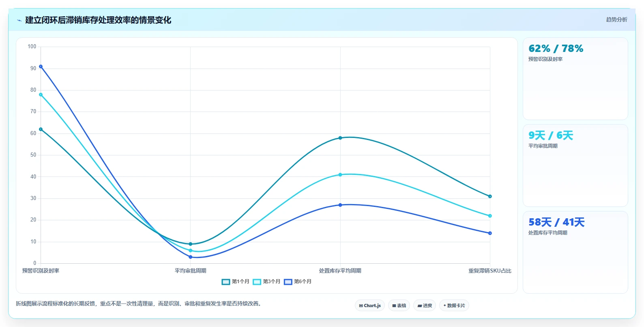Select the 进度 tag
The width and height of the screenshot is (644, 327).
click(x=425, y=305)
